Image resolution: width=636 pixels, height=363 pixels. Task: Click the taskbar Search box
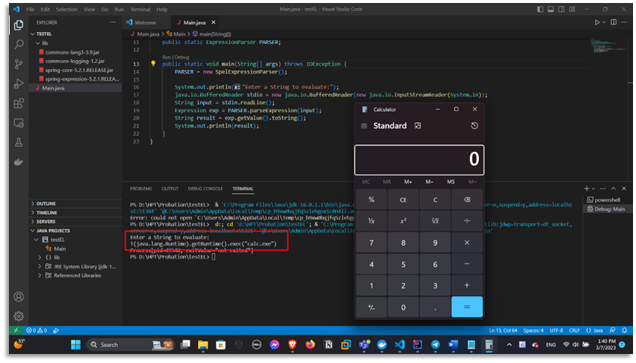click(130, 345)
